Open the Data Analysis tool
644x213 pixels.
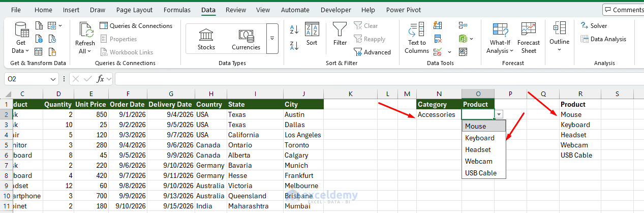pos(603,39)
